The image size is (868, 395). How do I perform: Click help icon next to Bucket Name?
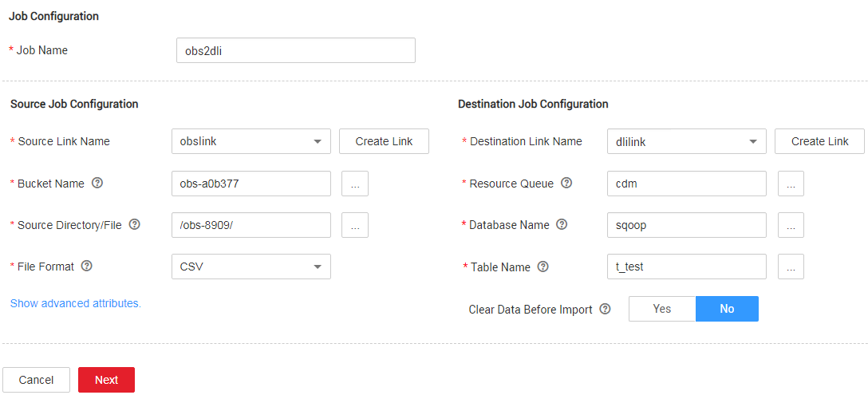point(97,184)
